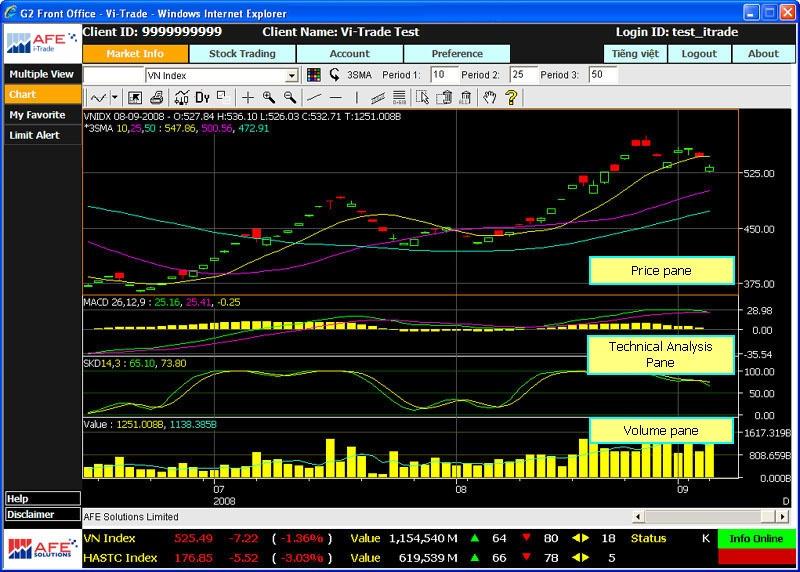
Task: Click the export chart icon with arrow
Action: click(135, 97)
